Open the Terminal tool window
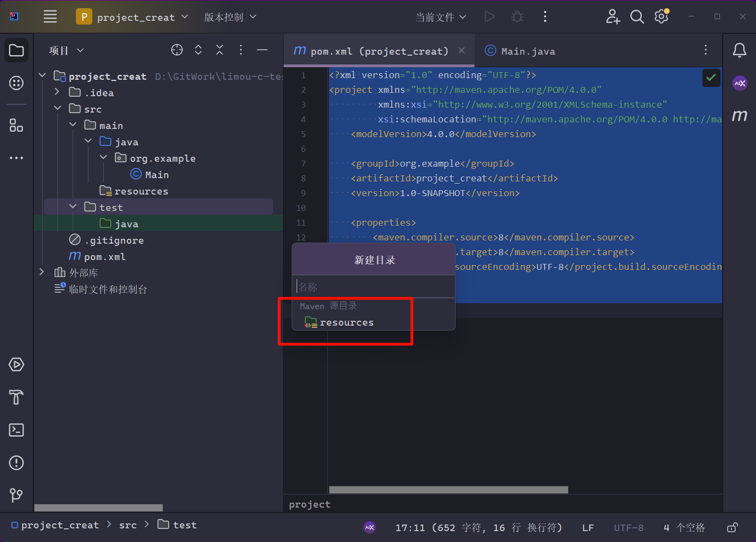756x542 pixels. point(16,430)
